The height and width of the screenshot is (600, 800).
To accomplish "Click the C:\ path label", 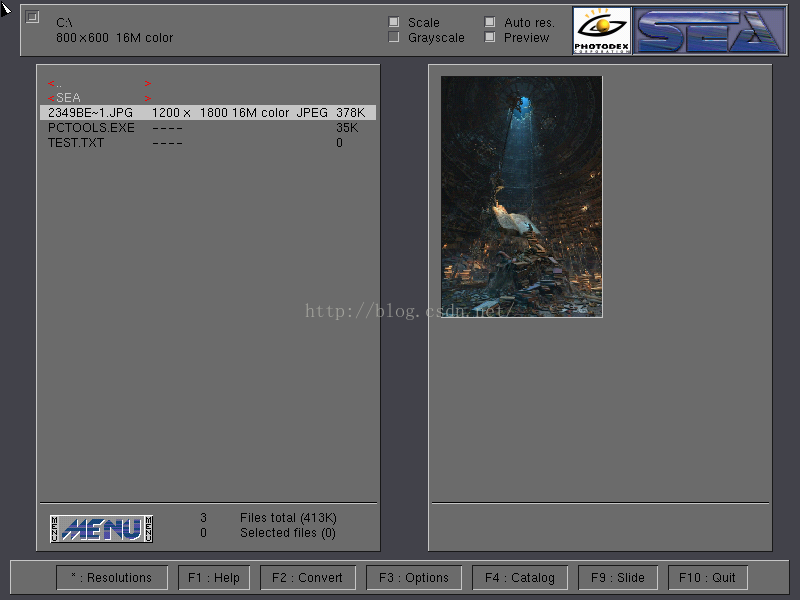I will (64, 23).
